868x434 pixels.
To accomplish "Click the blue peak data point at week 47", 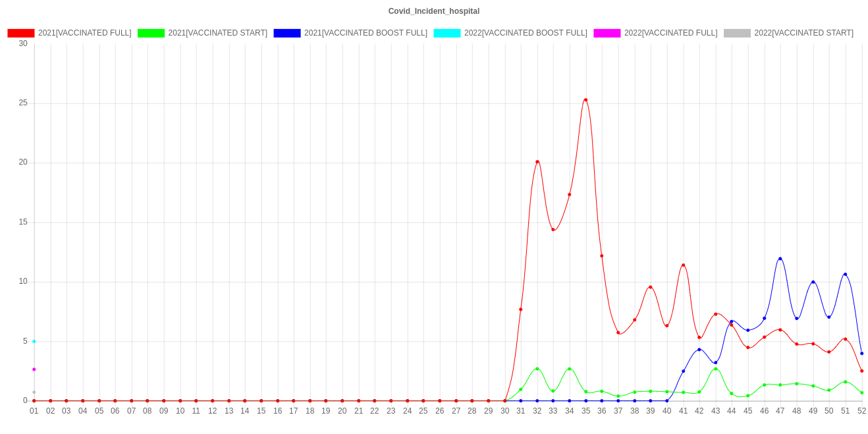I will (x=780, y=259).
